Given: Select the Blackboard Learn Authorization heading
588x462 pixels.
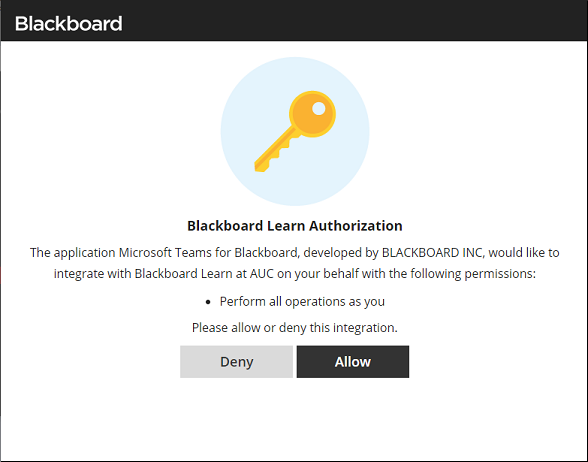Looking at the screenshot, I should (295, 226).
